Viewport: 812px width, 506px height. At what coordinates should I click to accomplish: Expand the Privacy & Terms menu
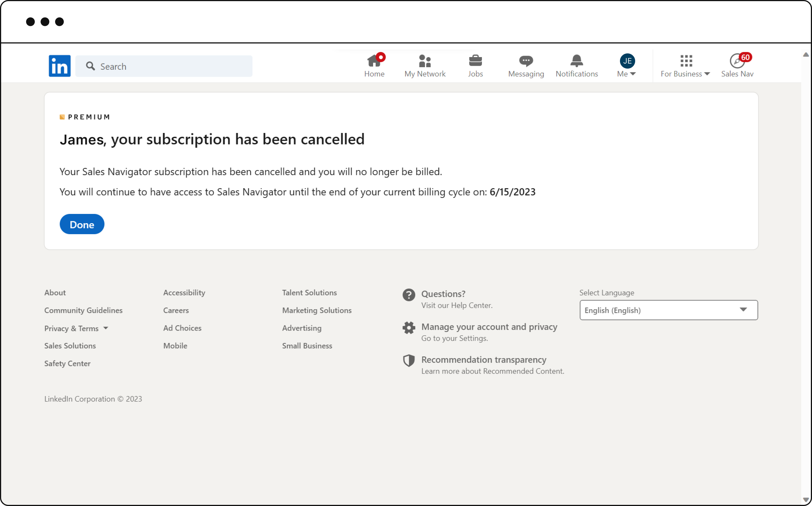76,328
